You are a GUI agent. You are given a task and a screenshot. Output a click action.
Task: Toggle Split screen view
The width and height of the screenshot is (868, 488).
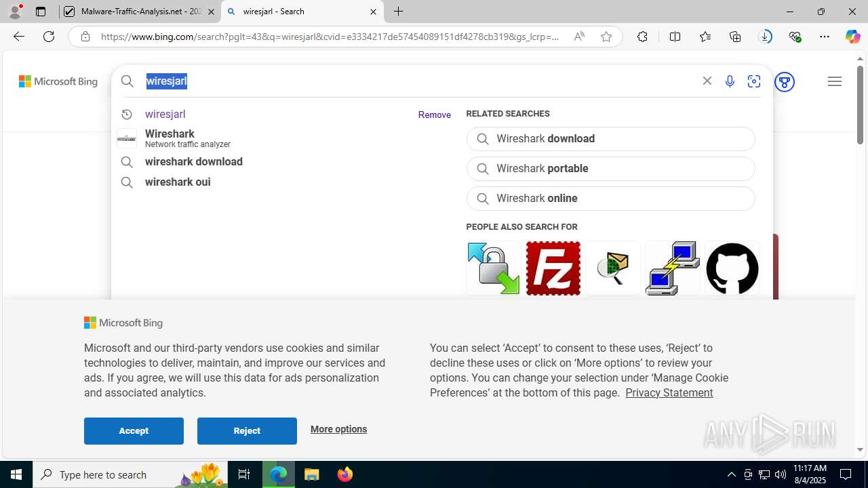675,37
